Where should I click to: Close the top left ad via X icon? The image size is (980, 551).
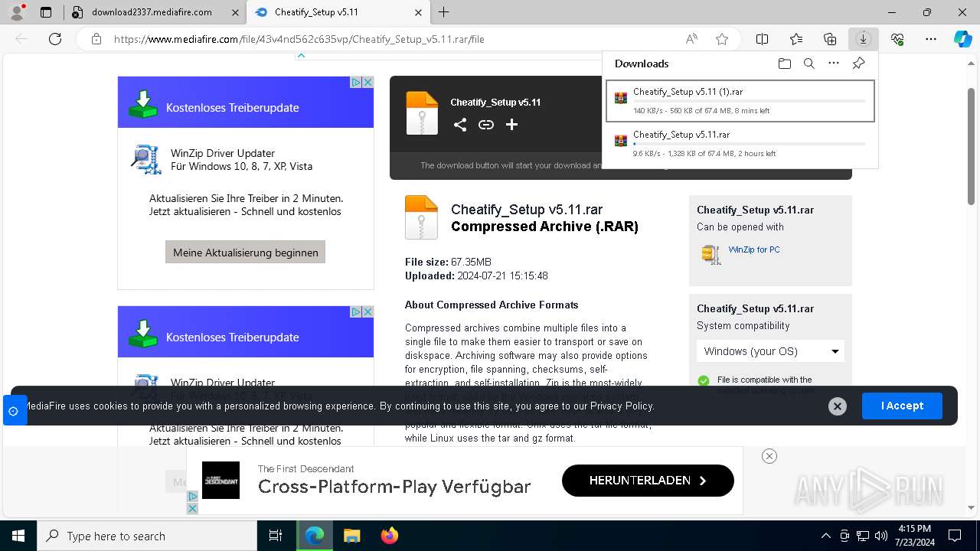(x=367, y=82)
